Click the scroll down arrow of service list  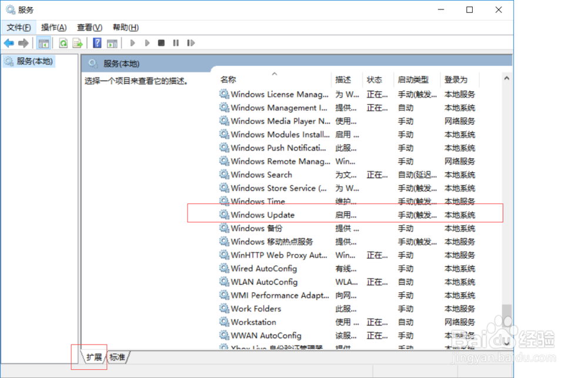tap(507, 343)
